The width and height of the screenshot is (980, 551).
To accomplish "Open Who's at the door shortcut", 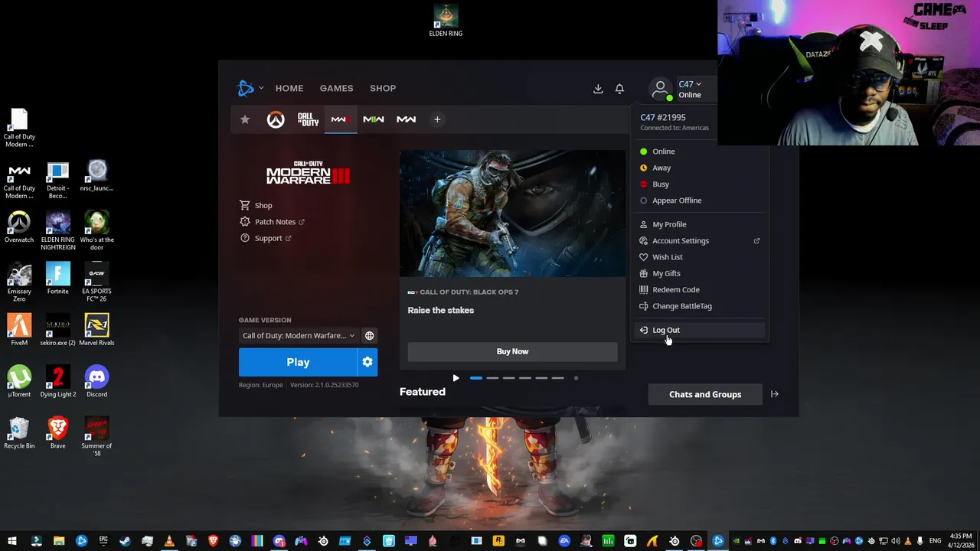I will coord(96,231).
